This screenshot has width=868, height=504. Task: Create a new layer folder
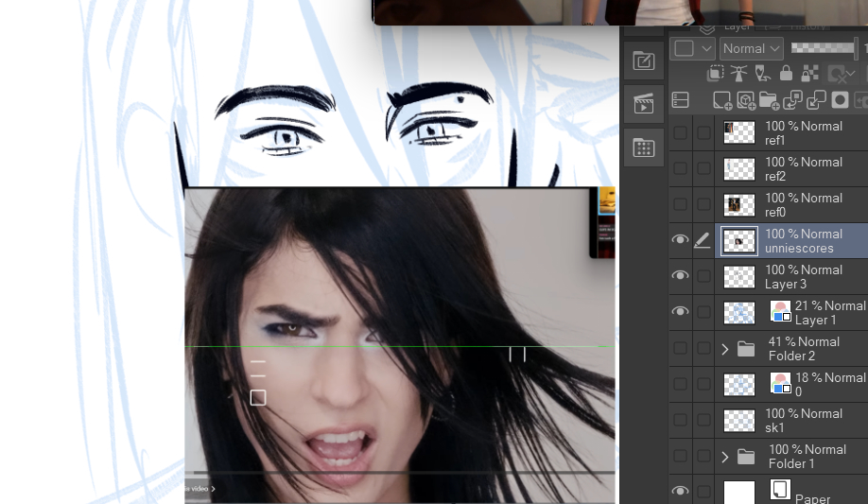click(769, 100)
